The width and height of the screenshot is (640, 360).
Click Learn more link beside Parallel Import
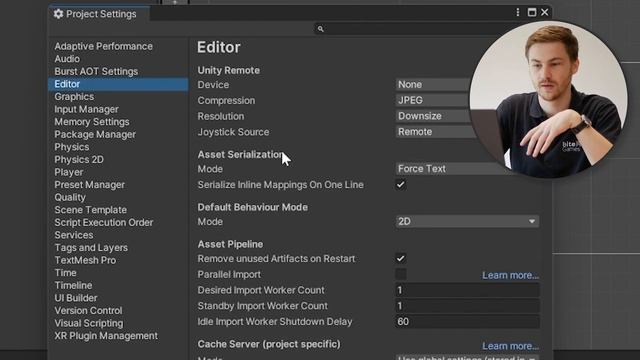[510, 275]
